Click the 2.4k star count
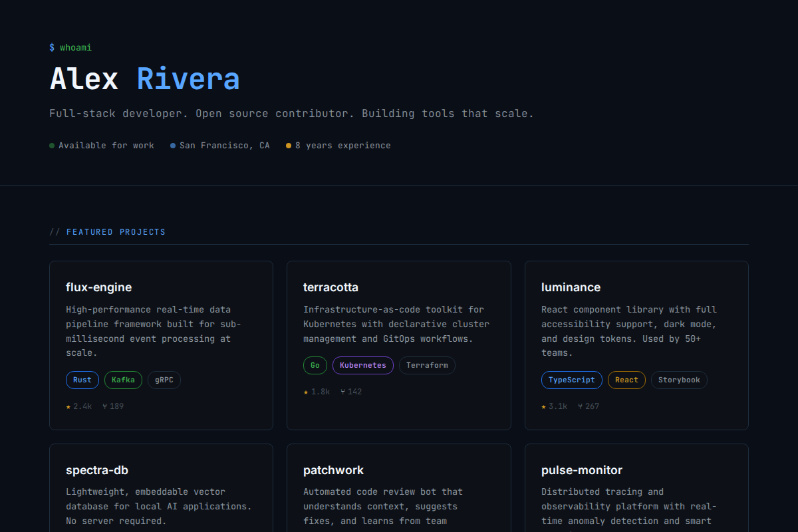The image size is (798, 532). 82,406
